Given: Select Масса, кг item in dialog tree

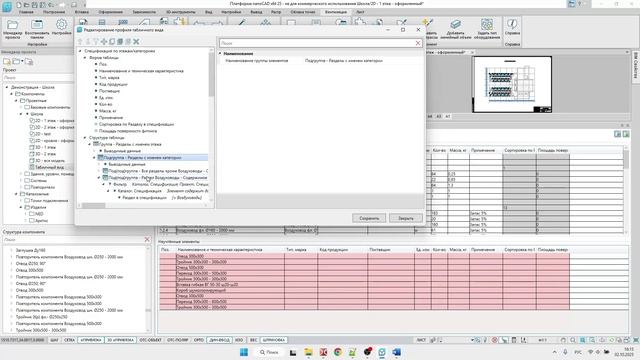Looking at the screenshot, I should (x=107, y=111).
